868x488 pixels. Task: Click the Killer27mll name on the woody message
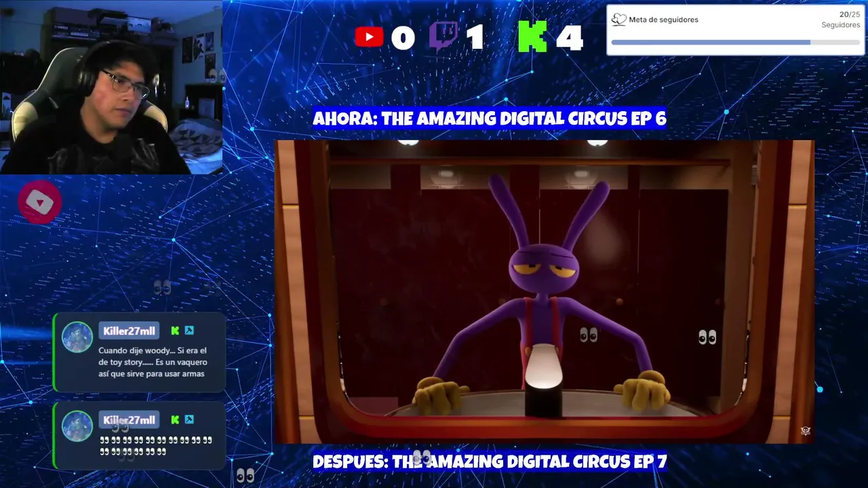click(x=129, y=331)
